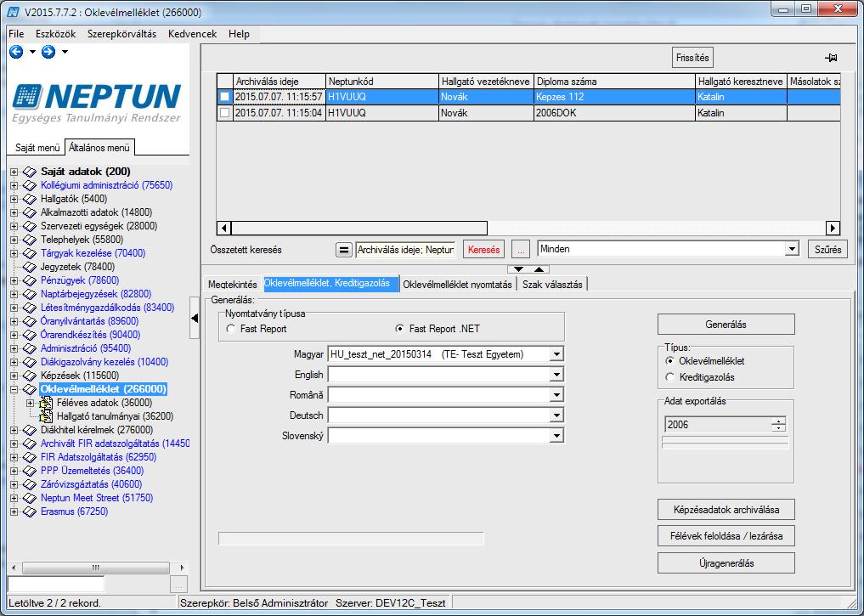The height and width of the screenshot is (616, 864).
Task: Click the Képzések diamond icon
Action: [30, 376]
